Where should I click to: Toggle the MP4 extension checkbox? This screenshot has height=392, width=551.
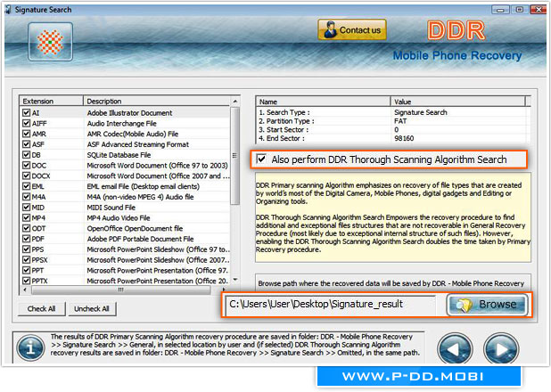coord(26,217)
